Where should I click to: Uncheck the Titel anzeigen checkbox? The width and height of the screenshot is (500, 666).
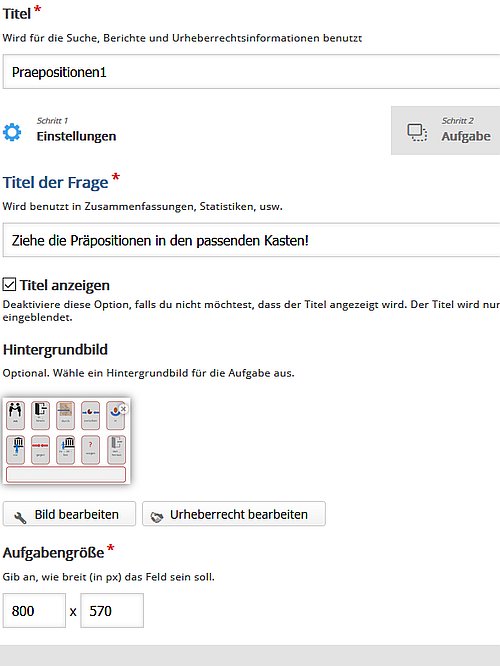(9, 284)
